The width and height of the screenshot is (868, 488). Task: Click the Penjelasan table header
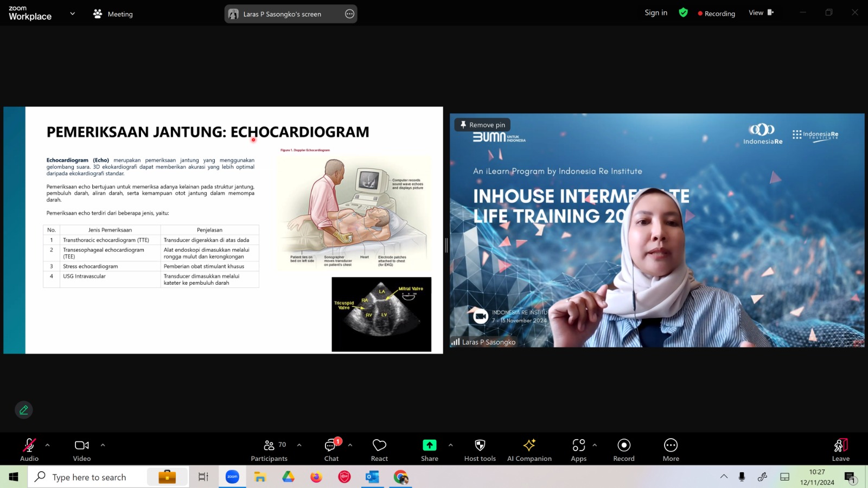(209, 230)
